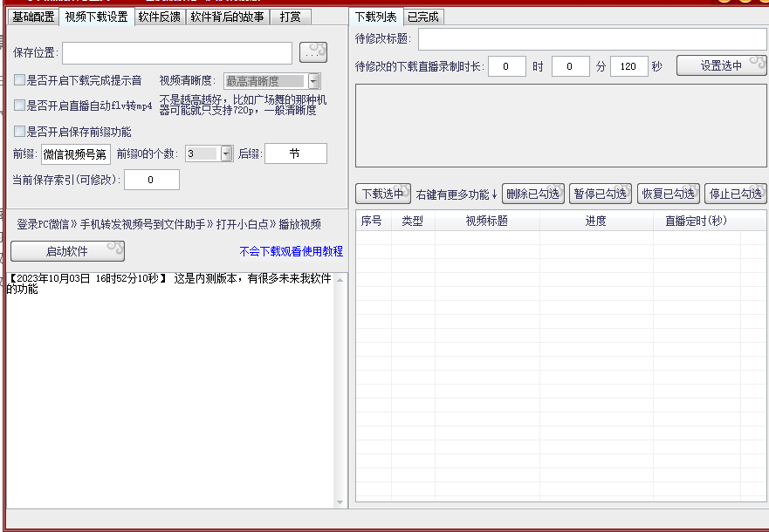Viewport: 769px width, 532px height.
Task: Click the browse button beside save location
Action: pos(312,52)
